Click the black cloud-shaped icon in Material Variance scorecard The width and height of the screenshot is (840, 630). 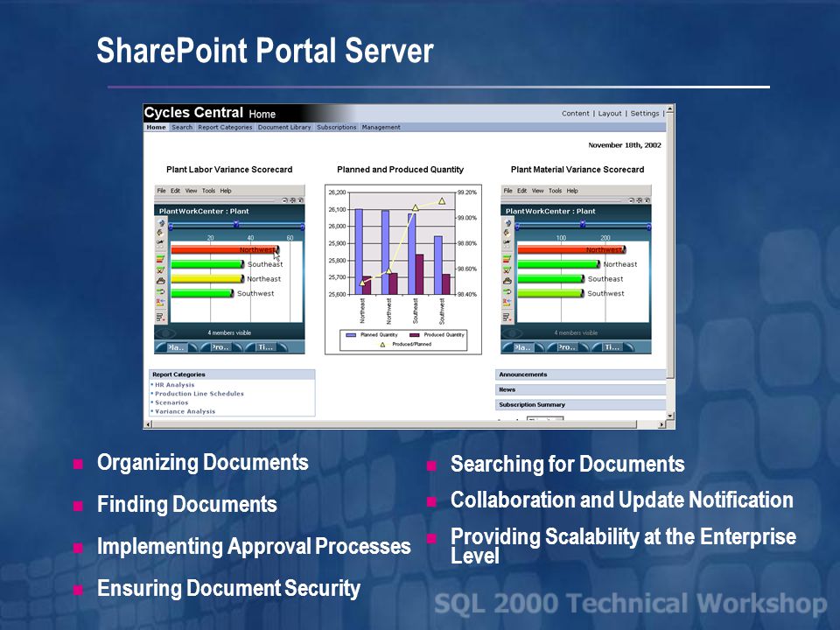(507, 281)
